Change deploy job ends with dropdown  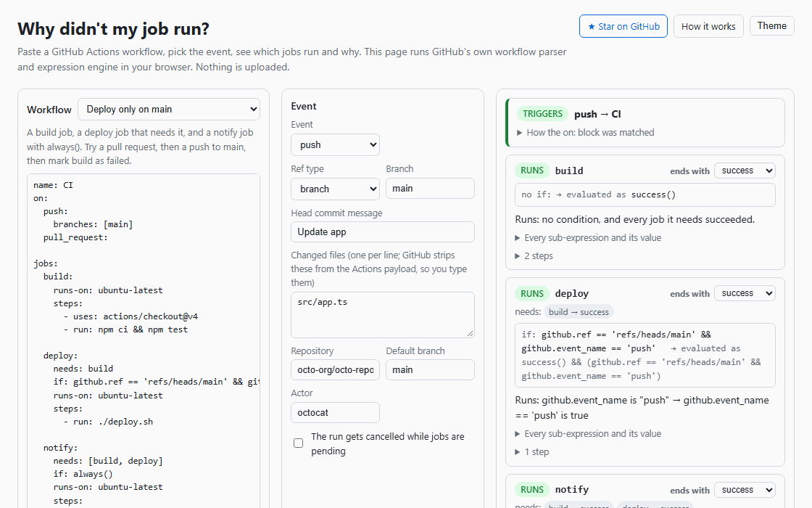pos(744,293)
